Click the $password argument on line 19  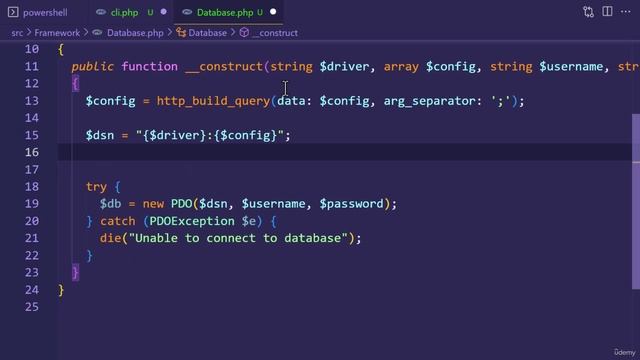pos(351,204)
